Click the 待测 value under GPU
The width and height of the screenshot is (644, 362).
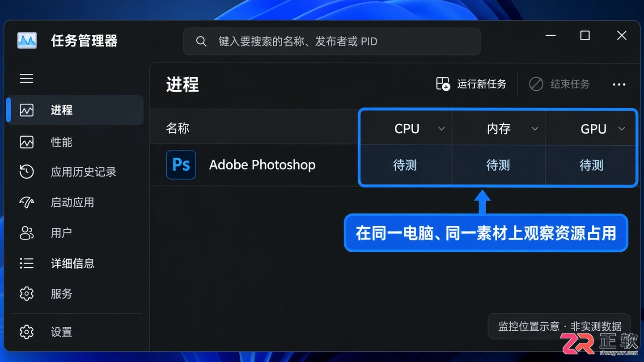click(592, 165)
